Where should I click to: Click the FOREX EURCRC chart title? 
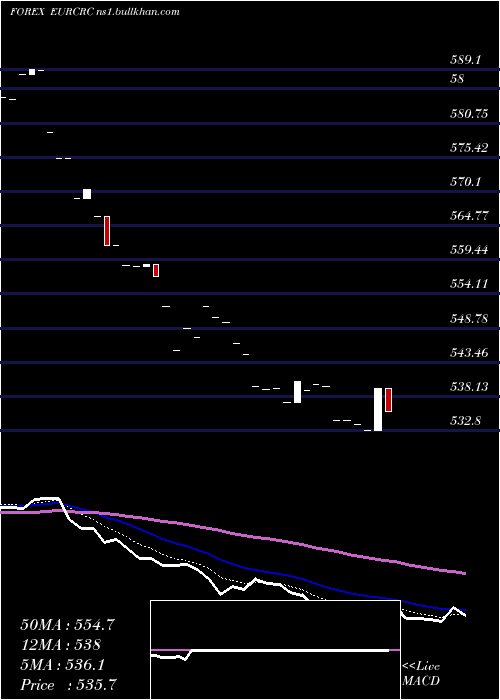click(x=95, y=12)
